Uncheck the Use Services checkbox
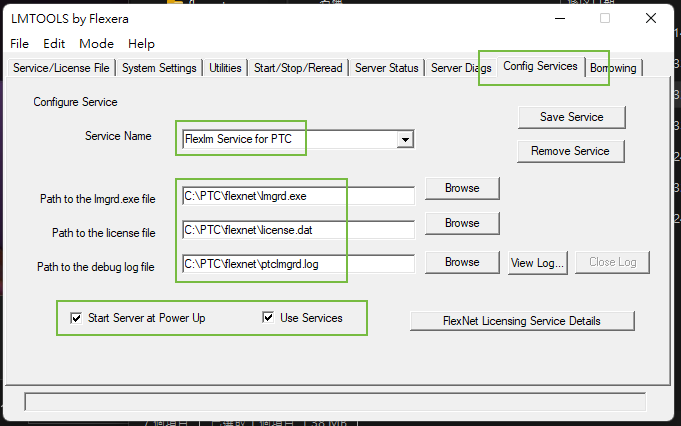Image resolution: width=681 pixels, height=426 pixels. tap(268, 318)
